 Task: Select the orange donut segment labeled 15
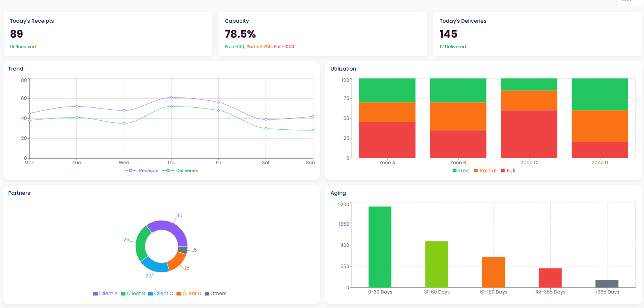(177, 262)
